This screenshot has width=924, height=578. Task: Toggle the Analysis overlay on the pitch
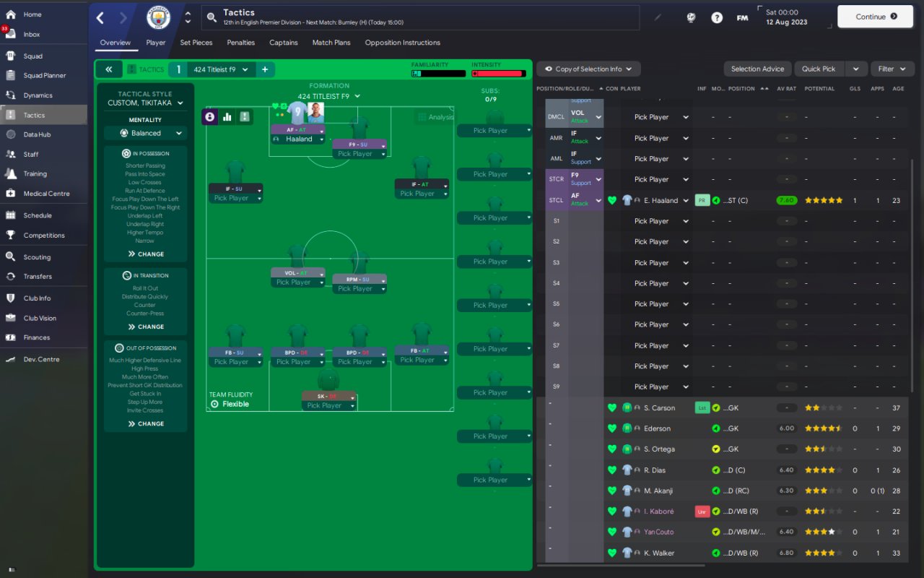coord(435,117)
